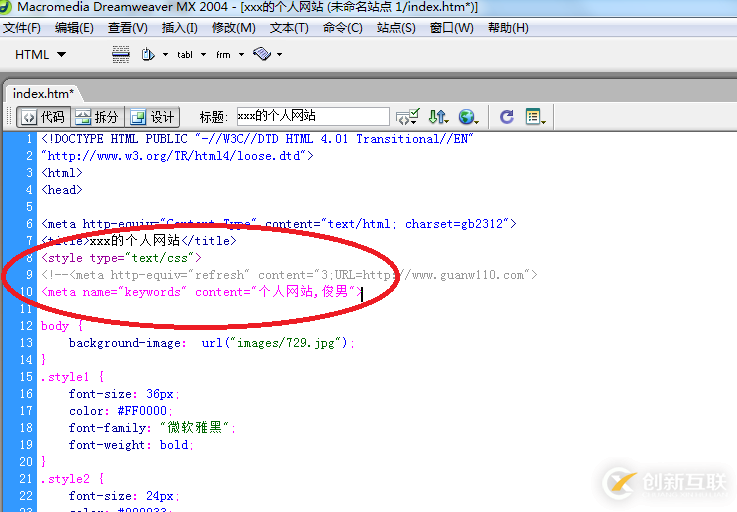The height and width of the screenshot is (512, 737).
Task: Open the 站点(S) menu
Action: tap(396, 28)
